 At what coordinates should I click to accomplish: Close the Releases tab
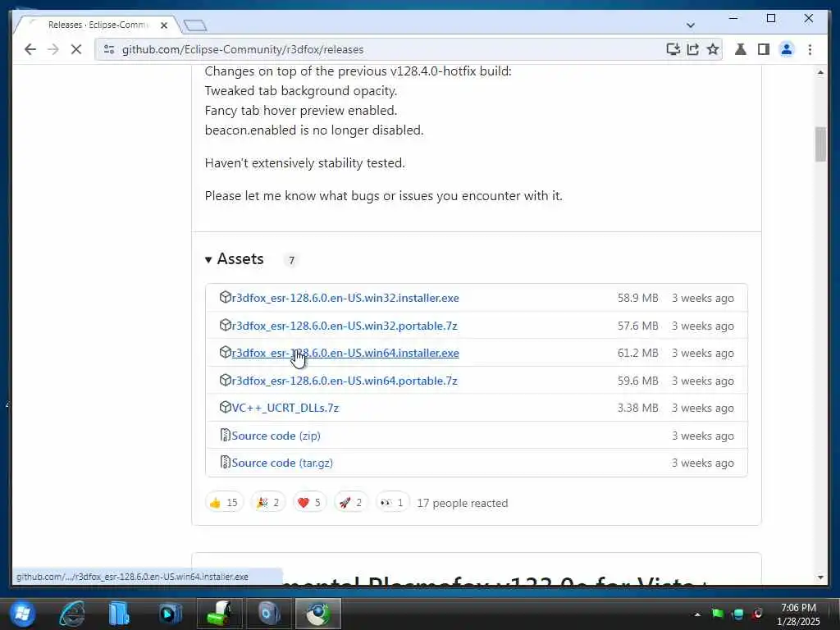click(164, 25)
